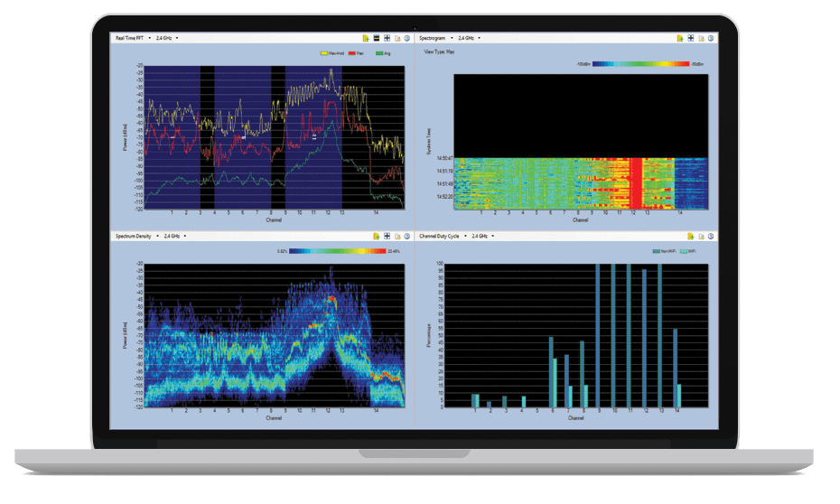Open the 2.4 GHz band dropdown in Spectrum Density
This screenshot has height=504, width=840.
[185, 237]
